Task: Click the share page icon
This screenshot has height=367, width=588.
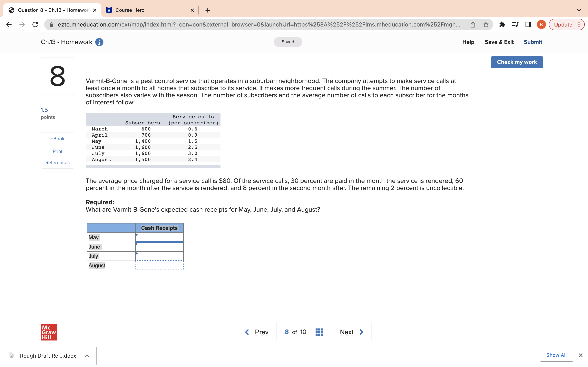Action: tap(473, 24)
